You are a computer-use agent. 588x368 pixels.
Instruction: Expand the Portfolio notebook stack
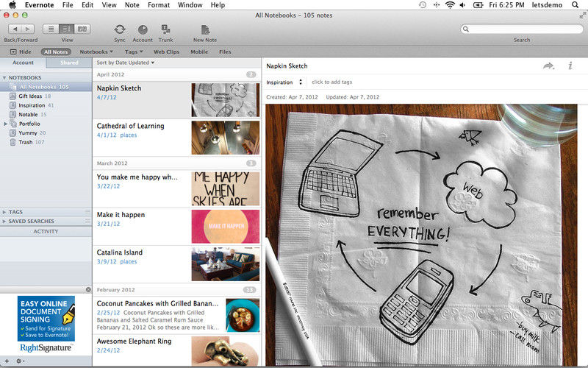(x=5, y=124)
